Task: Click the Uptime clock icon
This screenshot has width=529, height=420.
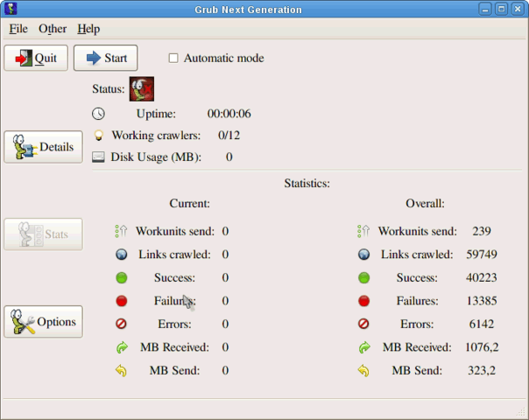Action: coord(98,114)
